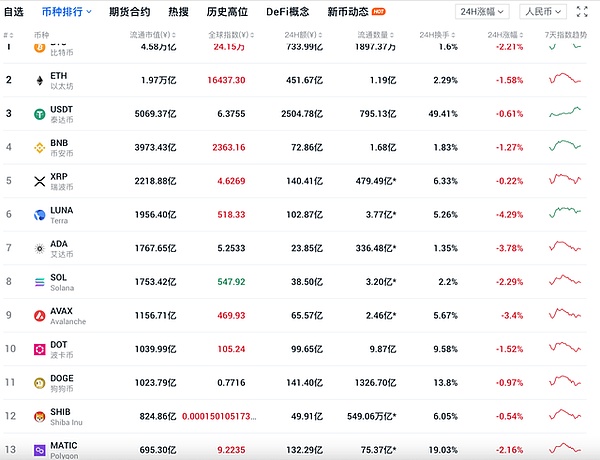Image resolution: width=600 pixels, height=460 pixels.
Task: Switch to the 期货合约 tab
Action: click(129, 12)
